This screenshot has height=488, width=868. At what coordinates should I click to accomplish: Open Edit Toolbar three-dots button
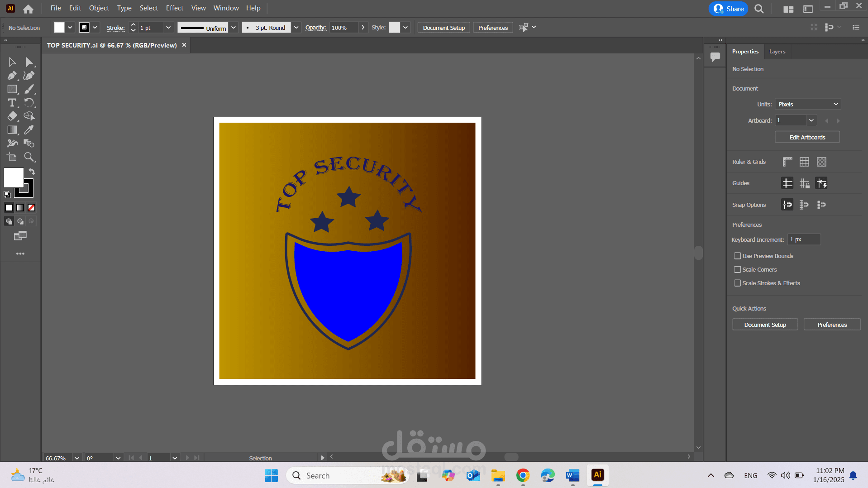pos(20,254)
